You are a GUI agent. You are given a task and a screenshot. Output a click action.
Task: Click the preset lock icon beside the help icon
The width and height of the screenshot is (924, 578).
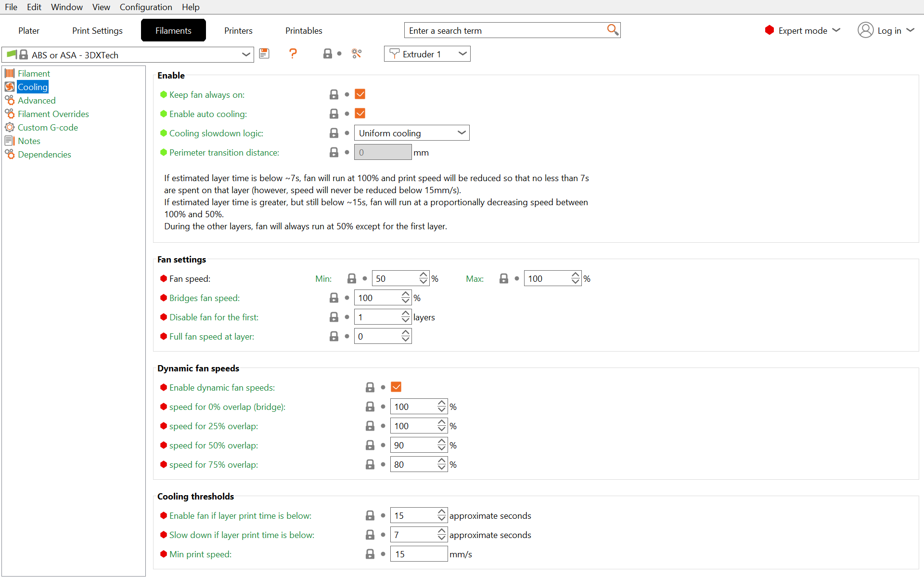[328, 53]
